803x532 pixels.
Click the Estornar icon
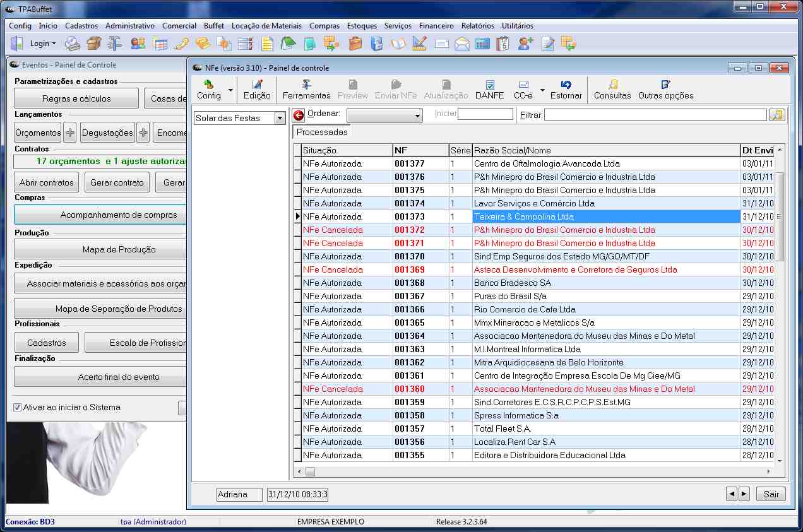(x=566, y=90)
